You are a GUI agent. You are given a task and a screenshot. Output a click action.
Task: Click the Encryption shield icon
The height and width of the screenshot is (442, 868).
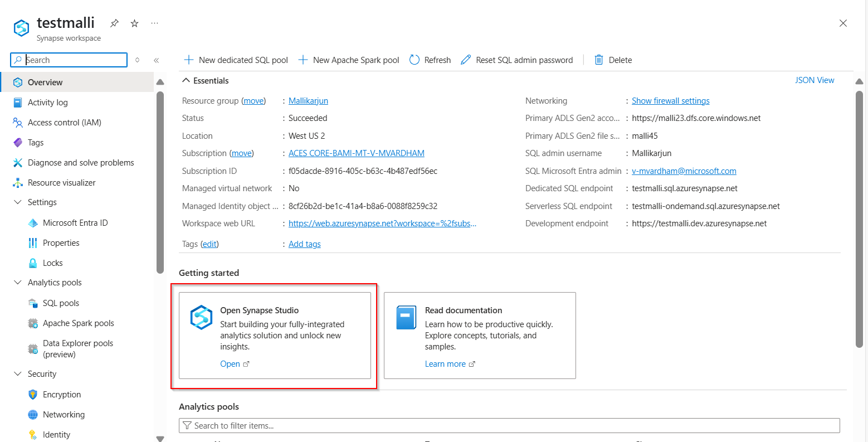[x=33, y=395]
